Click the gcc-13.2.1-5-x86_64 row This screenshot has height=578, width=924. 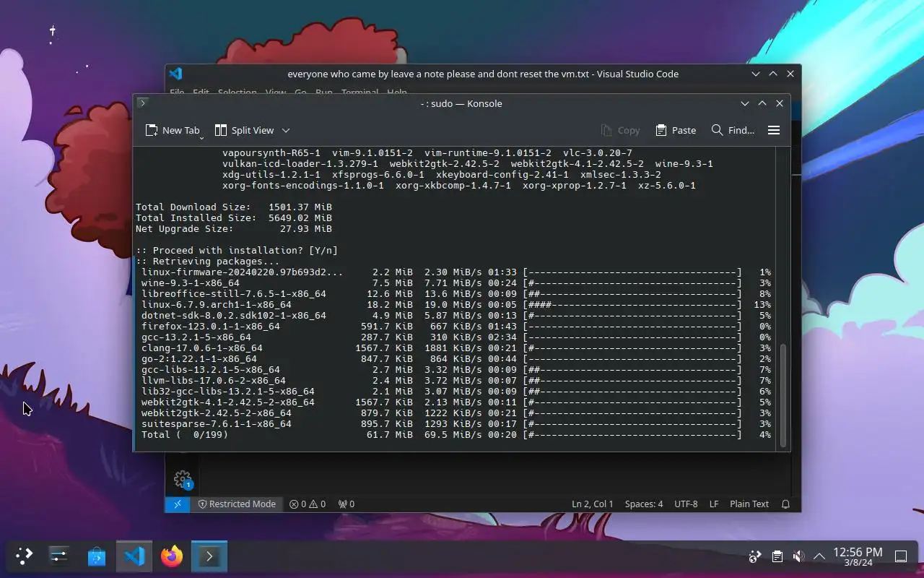pyautogui.click(x=456, y=337)
